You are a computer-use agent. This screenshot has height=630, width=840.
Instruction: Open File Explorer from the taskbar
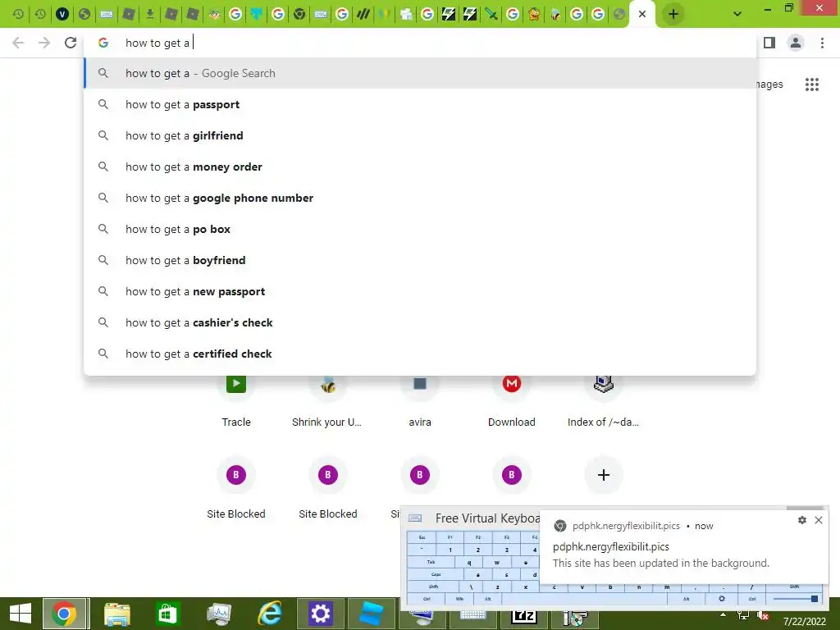tap(116, 614)
